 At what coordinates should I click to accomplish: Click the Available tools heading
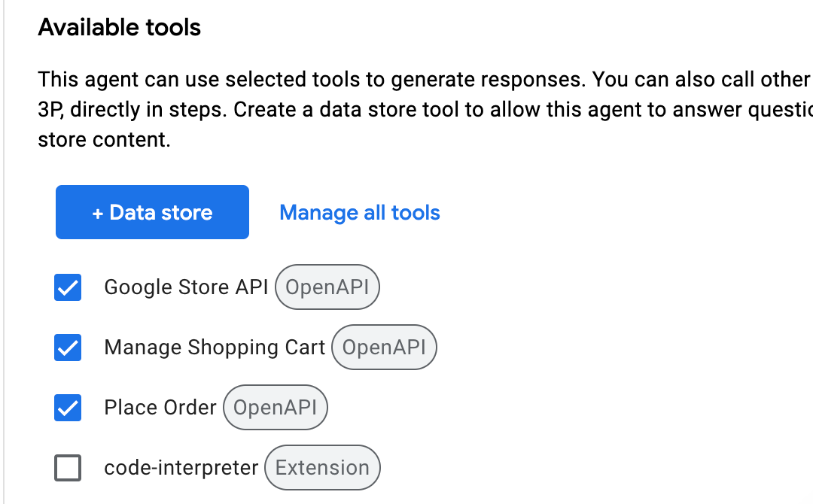pos(119,27)
